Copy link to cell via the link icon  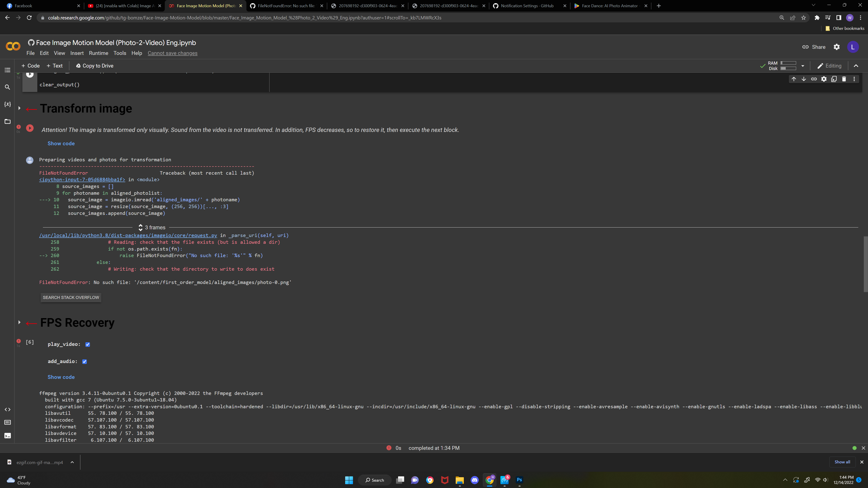coord(814,79)
